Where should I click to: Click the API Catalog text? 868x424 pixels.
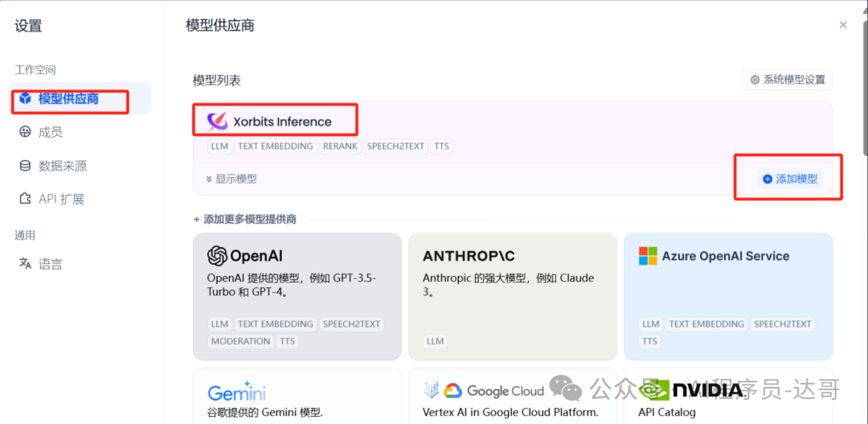(666, 413)
